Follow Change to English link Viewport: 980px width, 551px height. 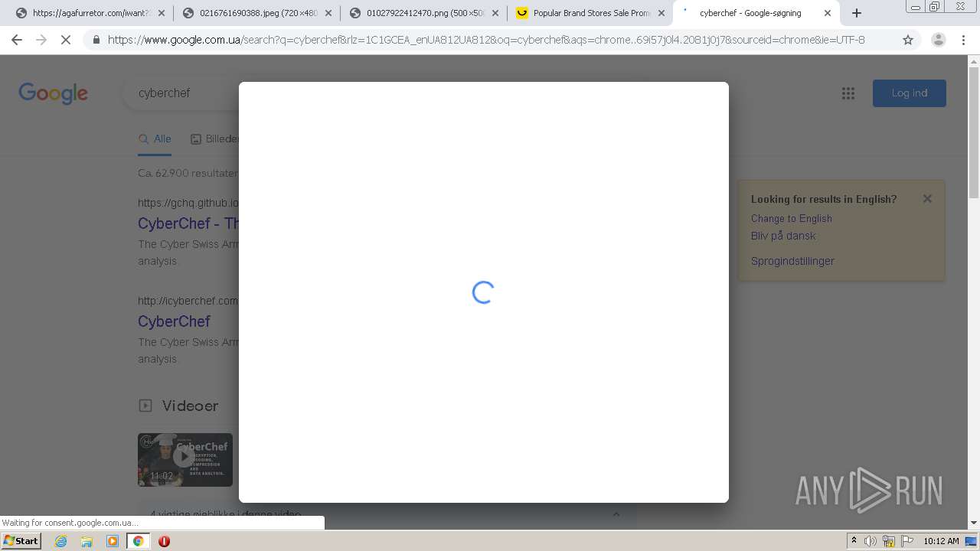point(791,218)
